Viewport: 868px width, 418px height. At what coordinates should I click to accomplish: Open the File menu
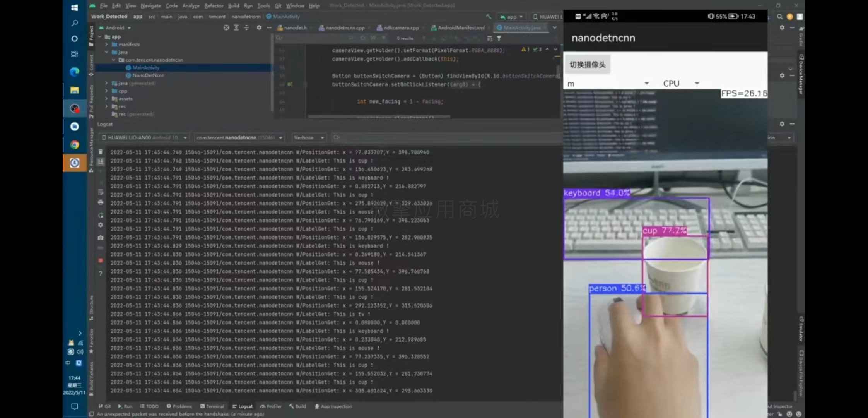tap(104, 6)
